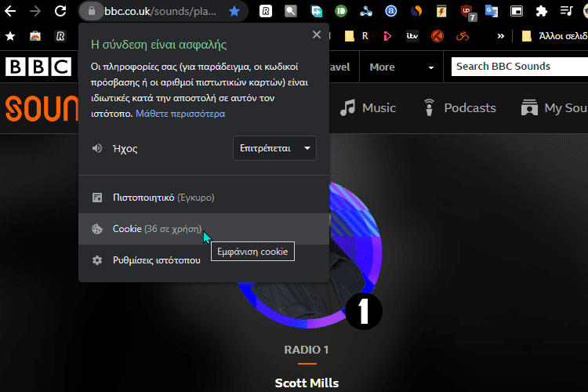This screenshot has width=588, height=392.
Task: Open the Music section
Action: (x=368, y=108)
